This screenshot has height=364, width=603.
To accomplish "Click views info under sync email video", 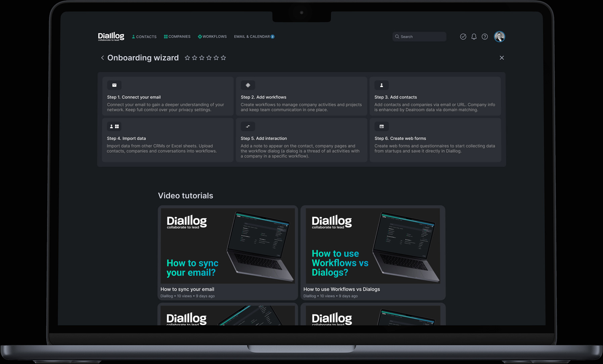I will tap(187, 296).
